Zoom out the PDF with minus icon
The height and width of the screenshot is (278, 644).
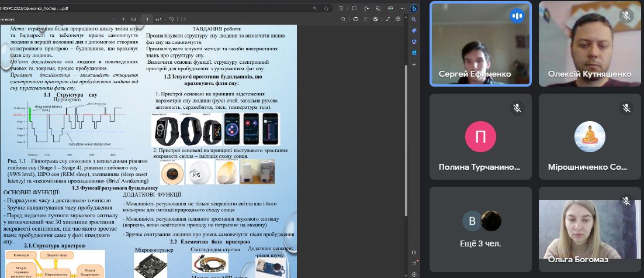[114, 19]
